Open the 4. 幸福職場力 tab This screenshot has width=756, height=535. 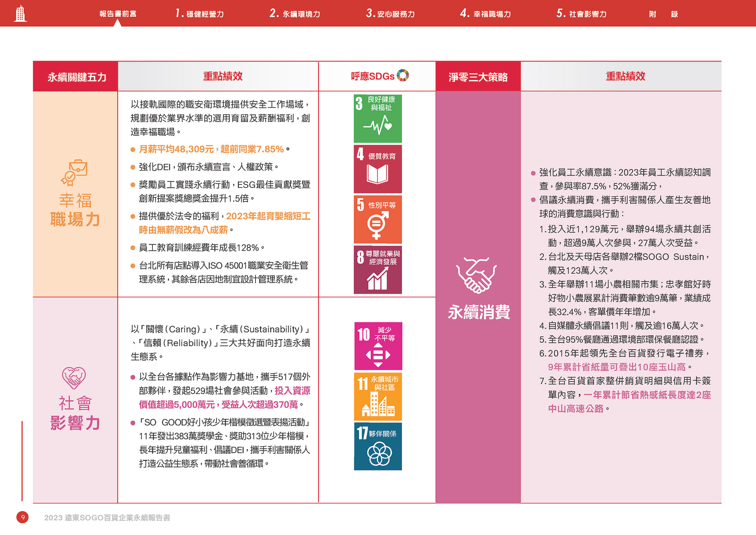click(485, 14)
